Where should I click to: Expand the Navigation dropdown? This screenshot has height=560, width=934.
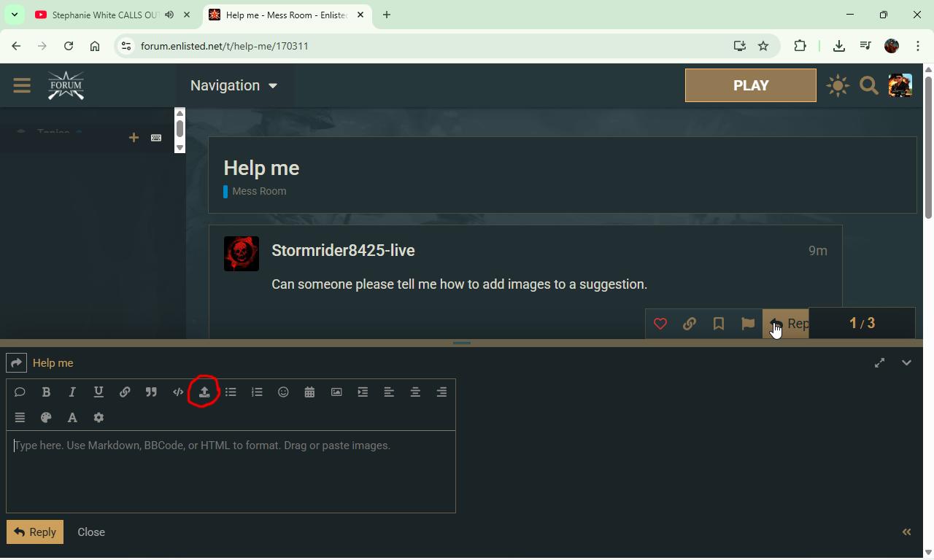coord(233,85)
